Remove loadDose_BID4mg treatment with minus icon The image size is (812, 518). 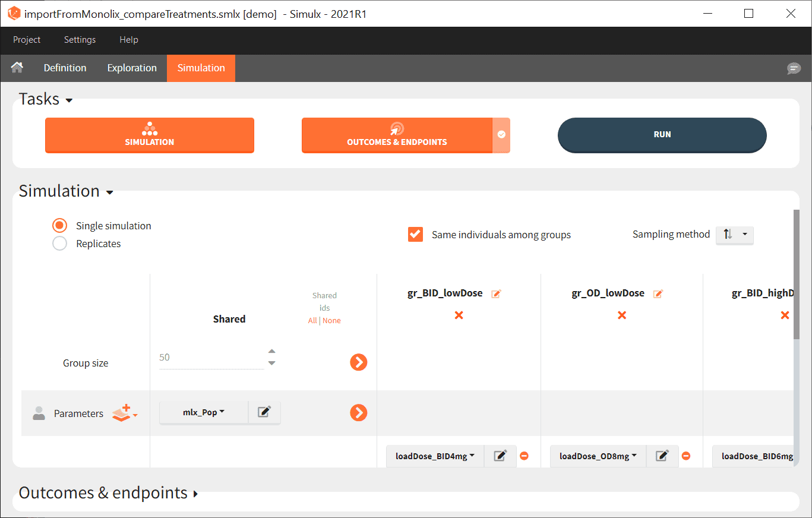(x=524, y=456)
